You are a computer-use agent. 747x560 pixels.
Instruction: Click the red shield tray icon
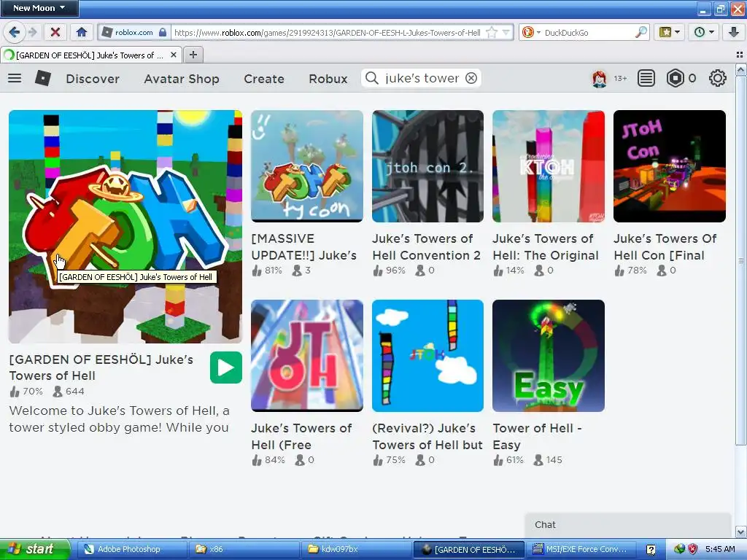click(x=693, y=549)
